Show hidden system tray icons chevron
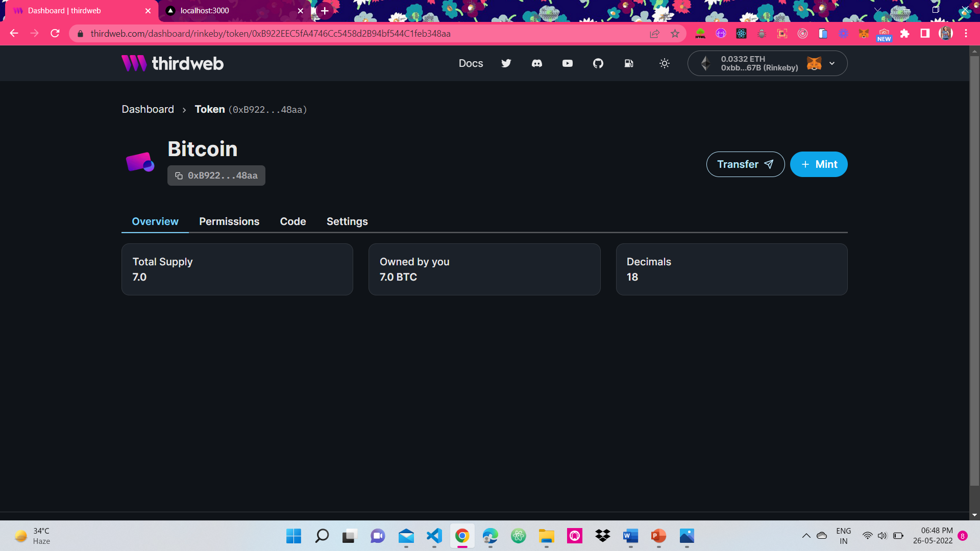Image resolution: width=980 pixels, height=551 pixels. 806,536
